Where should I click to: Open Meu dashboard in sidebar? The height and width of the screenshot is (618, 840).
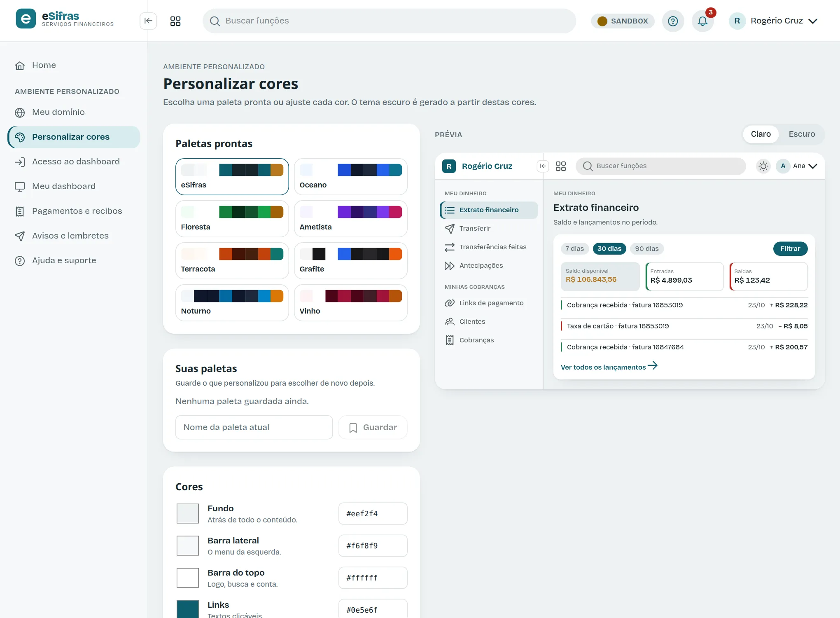(x=74, y=186)
